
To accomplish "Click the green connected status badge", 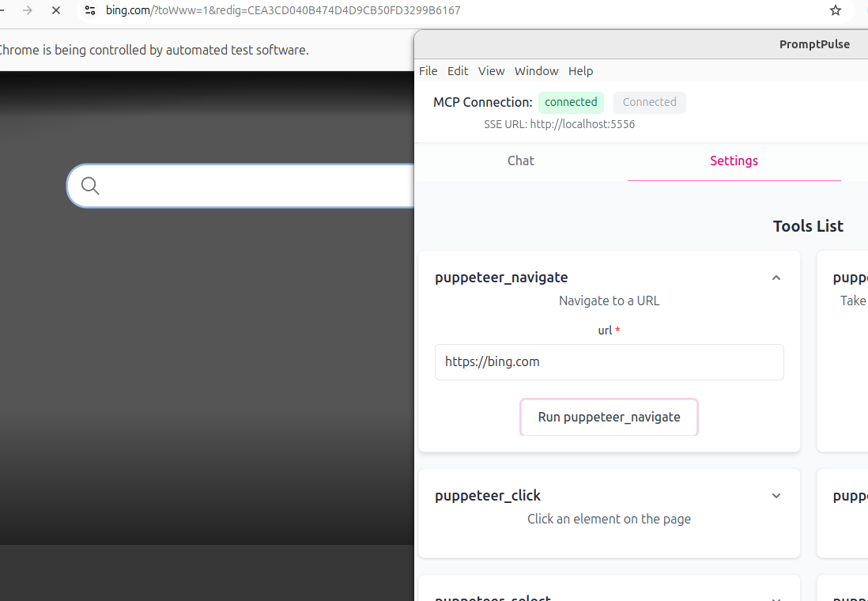I will click(x=571, y=103).
